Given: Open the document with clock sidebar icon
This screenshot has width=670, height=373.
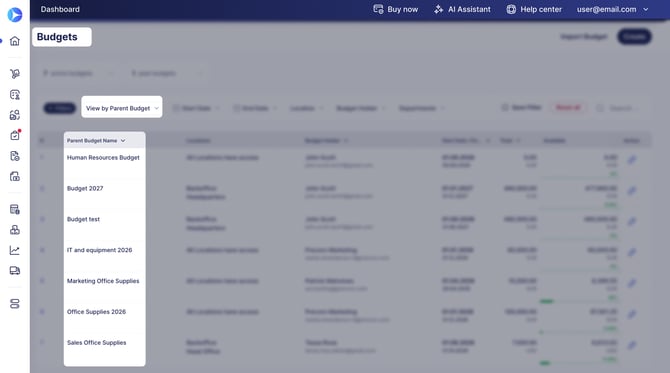Looking at the screenshot, I should [x=15, y=156].
